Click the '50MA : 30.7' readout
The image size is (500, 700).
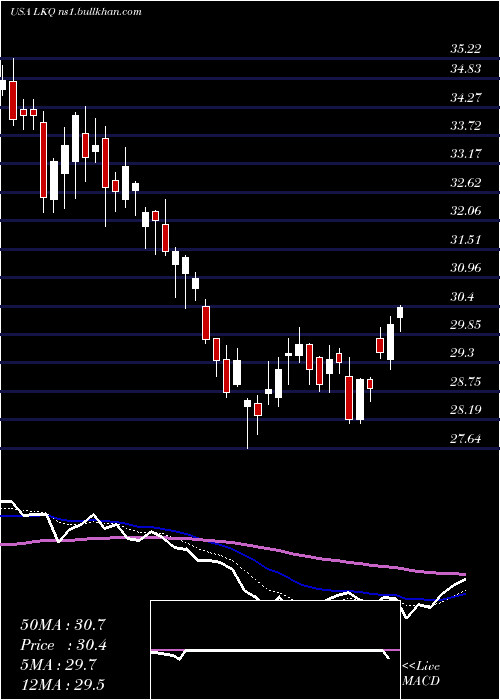coord(63,625)
